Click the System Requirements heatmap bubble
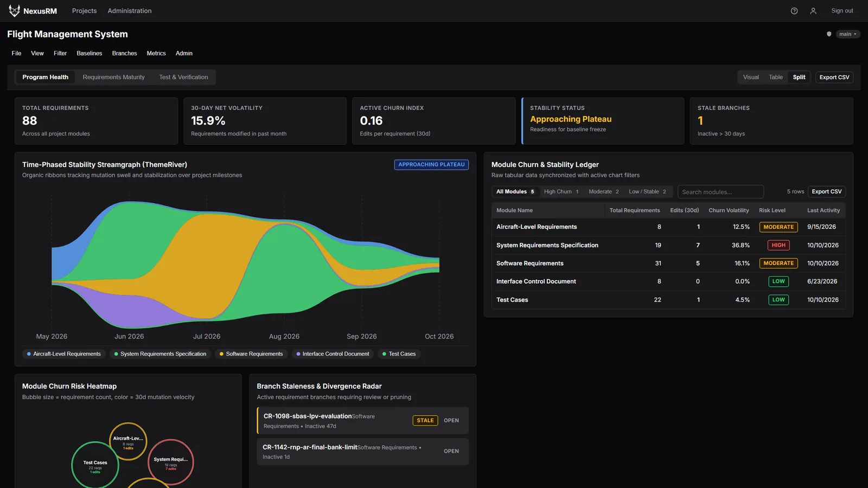This screenshot has height=488, width=868. pyautogui.click(x=171, y=462)
